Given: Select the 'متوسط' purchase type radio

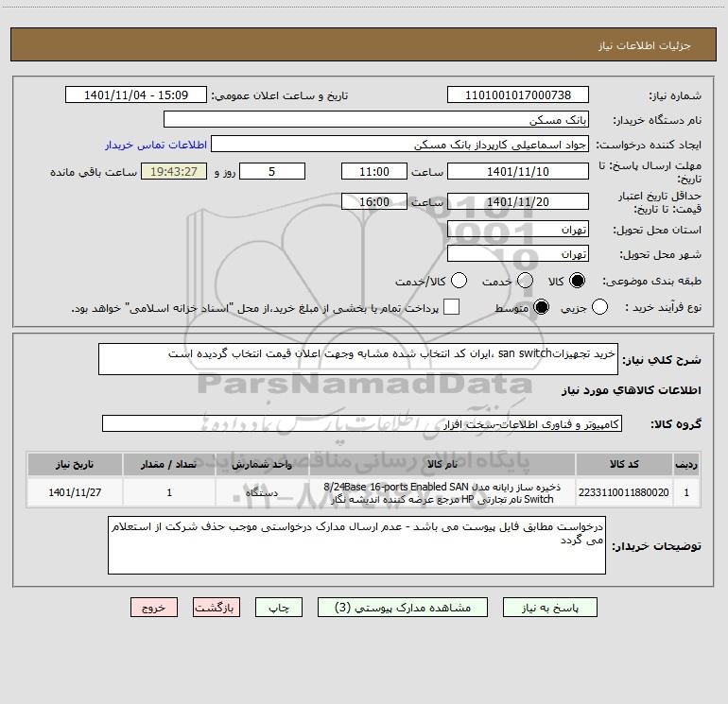Looking at the screenshot, I should click(542, 307).
